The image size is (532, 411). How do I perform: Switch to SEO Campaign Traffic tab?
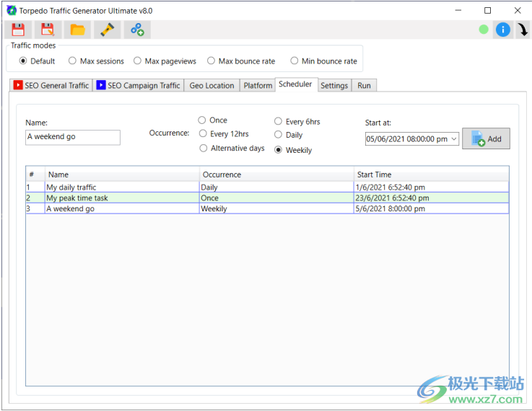(x=139, y=85)
